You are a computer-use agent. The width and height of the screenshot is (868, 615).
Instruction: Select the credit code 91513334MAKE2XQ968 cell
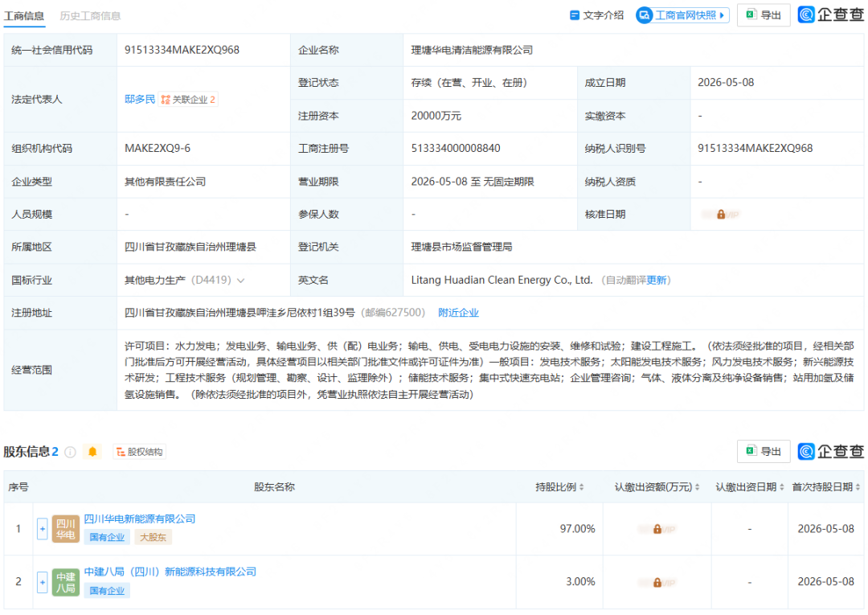(x=182, y=50)
